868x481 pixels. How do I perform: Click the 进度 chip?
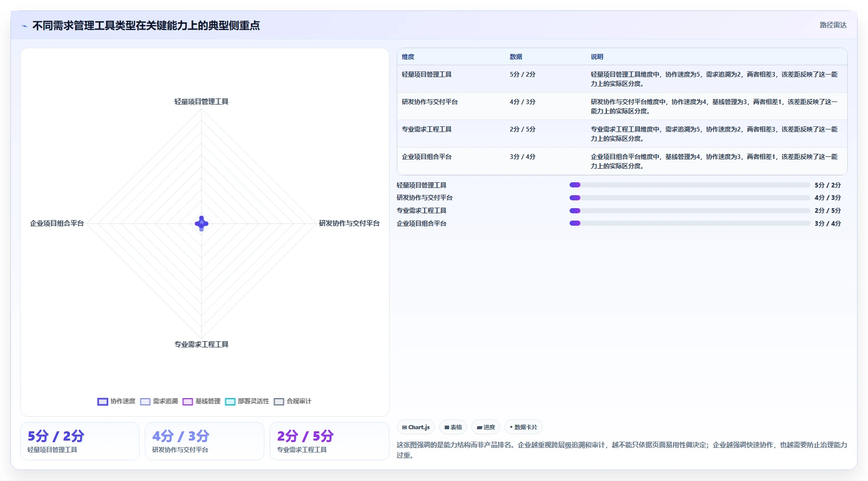pyautogui.click(x=486, y=427)
